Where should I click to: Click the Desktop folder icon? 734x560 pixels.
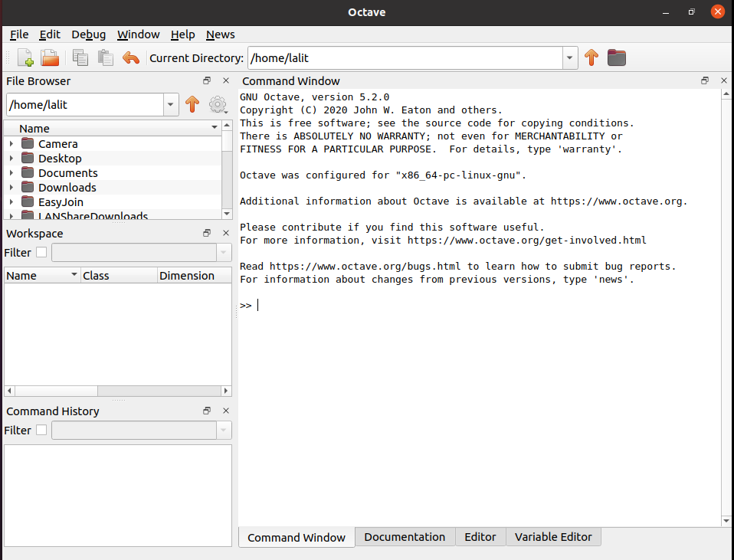coord(28,158)
